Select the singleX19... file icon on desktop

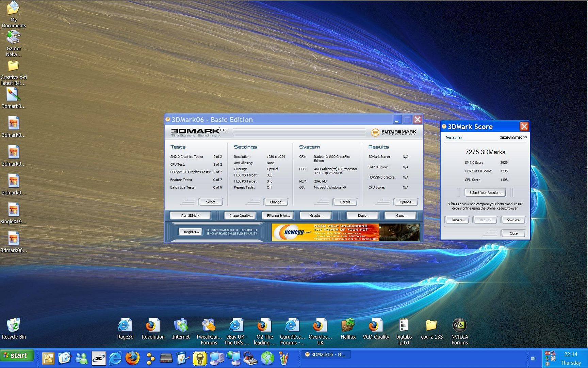13,213
